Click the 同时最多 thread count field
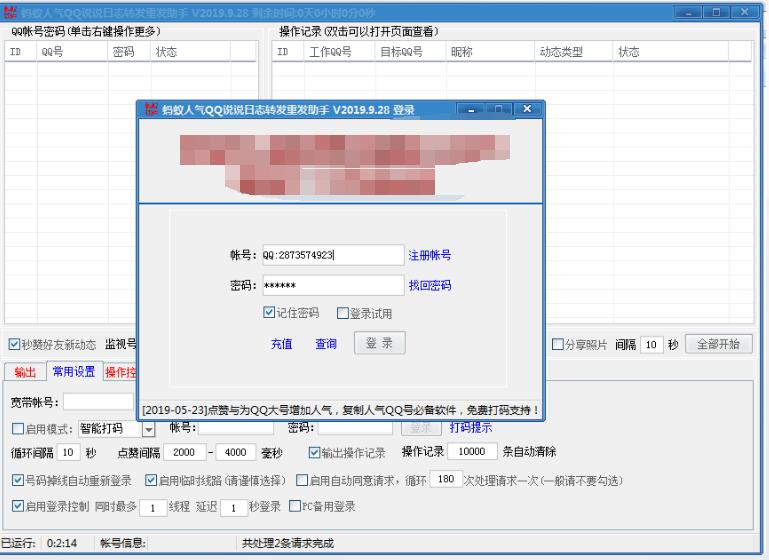This screenshot has width=769, height=560. (153, 508)
